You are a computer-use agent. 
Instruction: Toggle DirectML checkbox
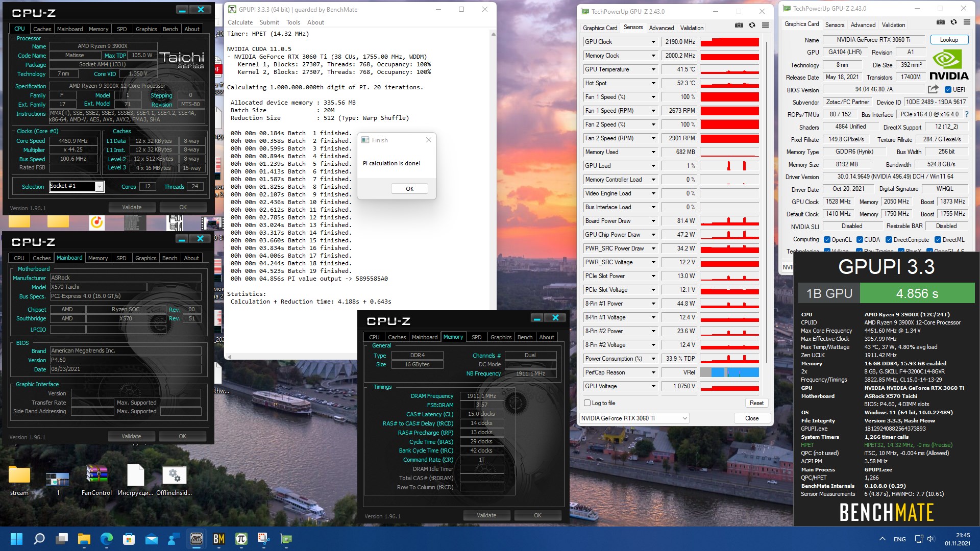point(938,240)
